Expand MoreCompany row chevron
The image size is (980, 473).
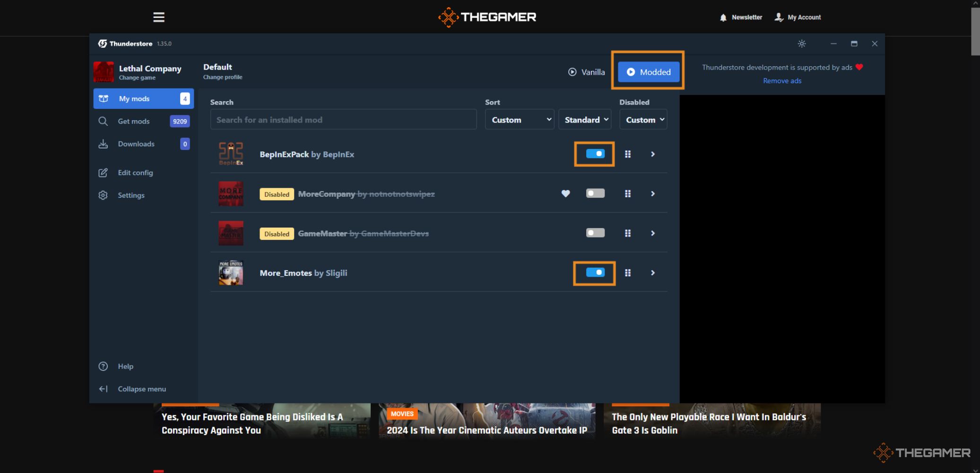[653, 194]
